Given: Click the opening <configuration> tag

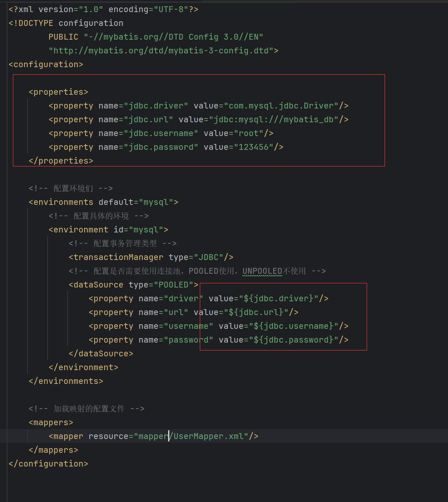Looking at the screenshot, I should pos(46,64).
